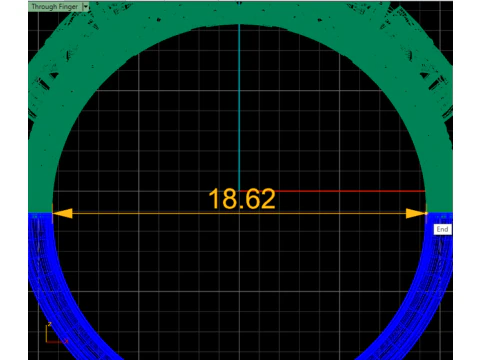The width and height of the screenshot is (480, 360).
Task: Click the right dimension arrowhead
Action: click(x=415, y=213)
